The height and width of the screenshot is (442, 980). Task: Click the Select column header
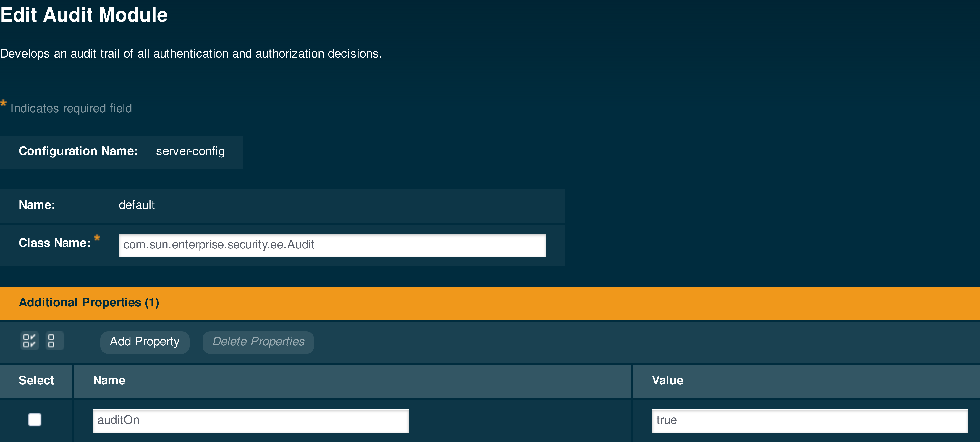click(x=36, y=380)
